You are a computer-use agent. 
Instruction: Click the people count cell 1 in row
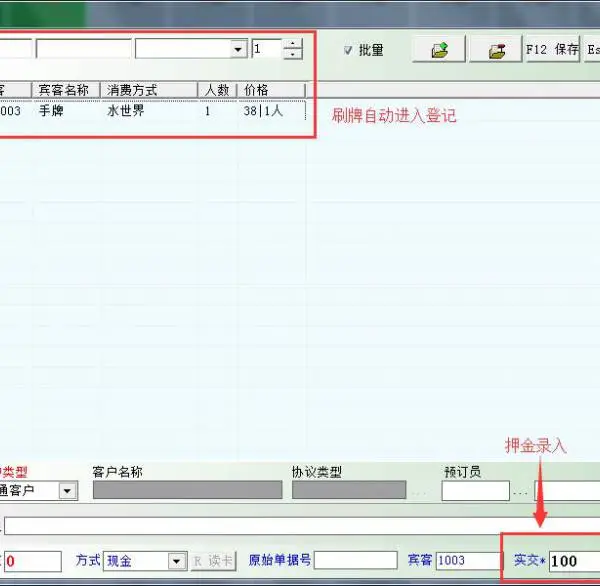pyautogui.click(x=207, y=111)
